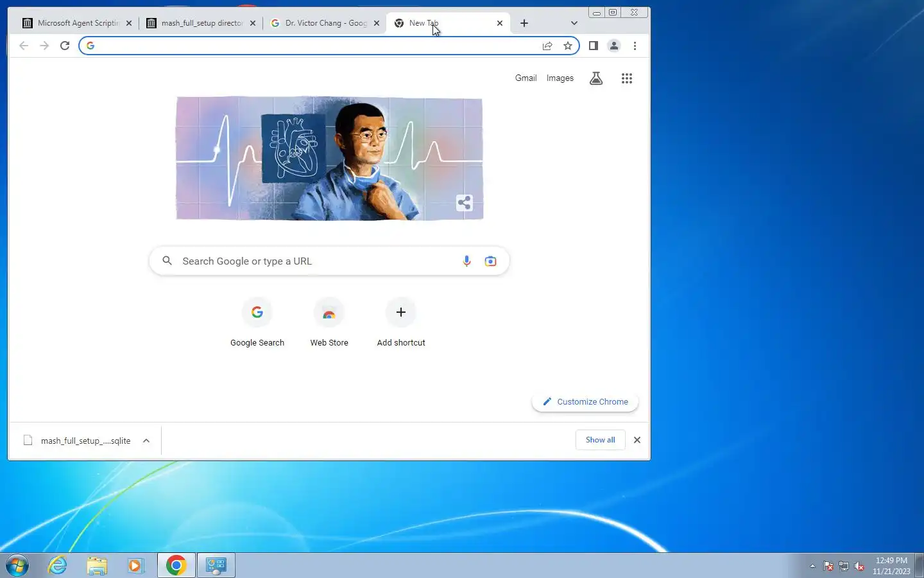Close the Microsoft Agent Scripting tab
Screen dimensions: 924x578
tap(129, 23)
